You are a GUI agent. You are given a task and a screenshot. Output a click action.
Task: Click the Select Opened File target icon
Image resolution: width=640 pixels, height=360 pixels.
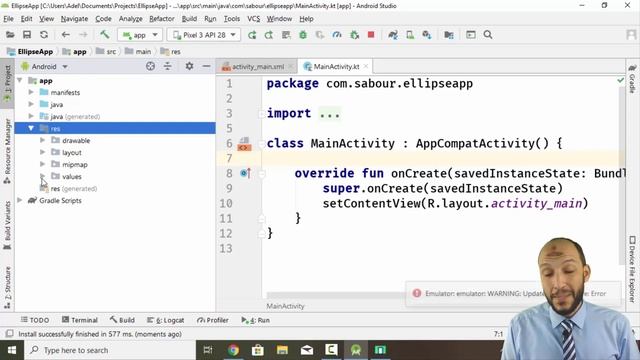pos(150,66)
